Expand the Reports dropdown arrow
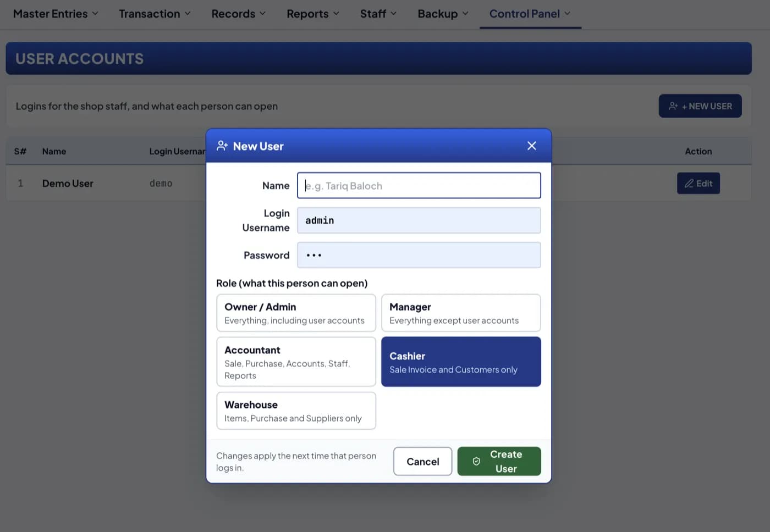 click(336, 14)
